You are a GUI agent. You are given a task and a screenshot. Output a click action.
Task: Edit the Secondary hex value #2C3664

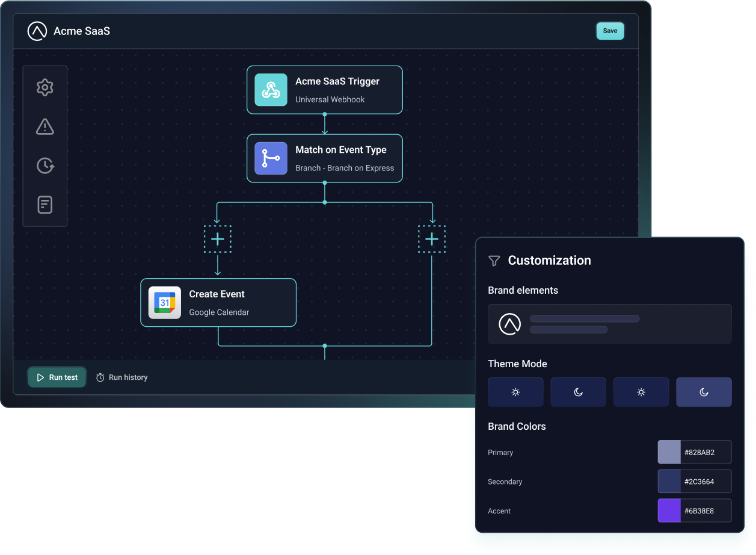(706, 482)
